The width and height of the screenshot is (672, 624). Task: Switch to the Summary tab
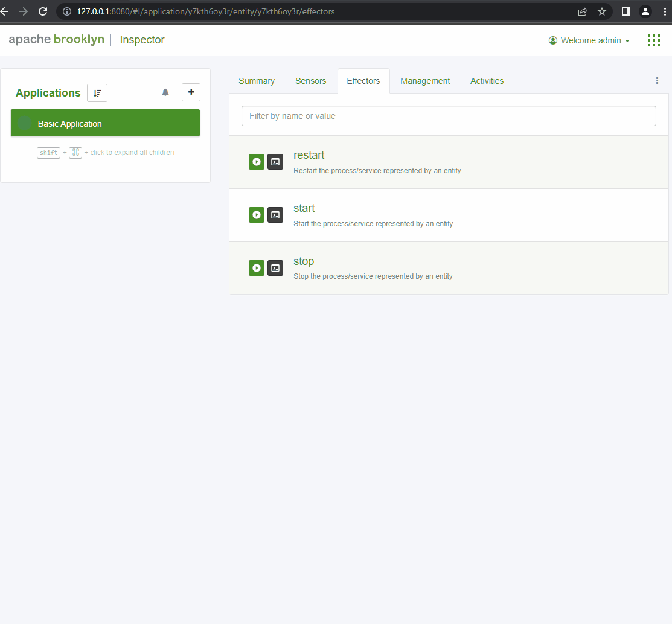tap(256, 81)
